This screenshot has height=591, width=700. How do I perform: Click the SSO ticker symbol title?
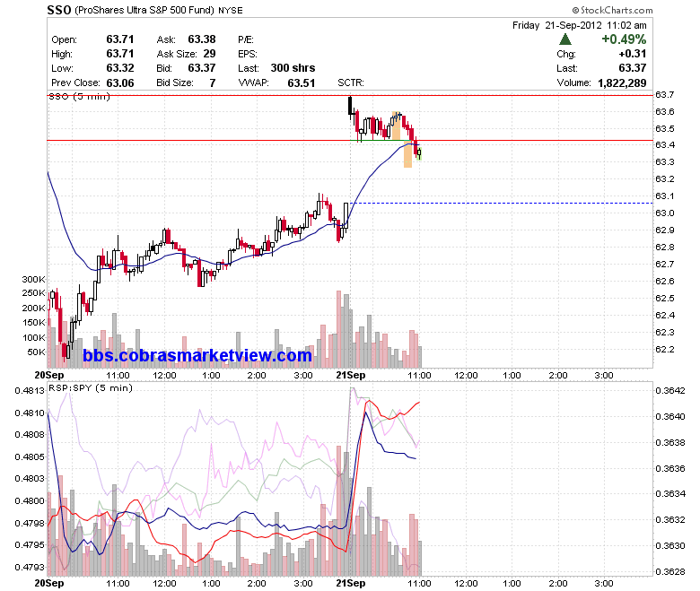[x=59, y=10]
